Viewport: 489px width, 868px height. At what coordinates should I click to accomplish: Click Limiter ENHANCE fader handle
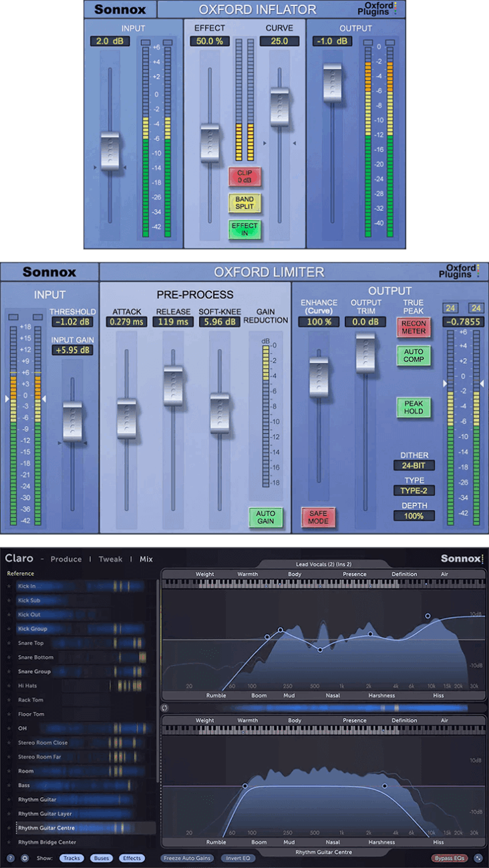coord(318,378)
